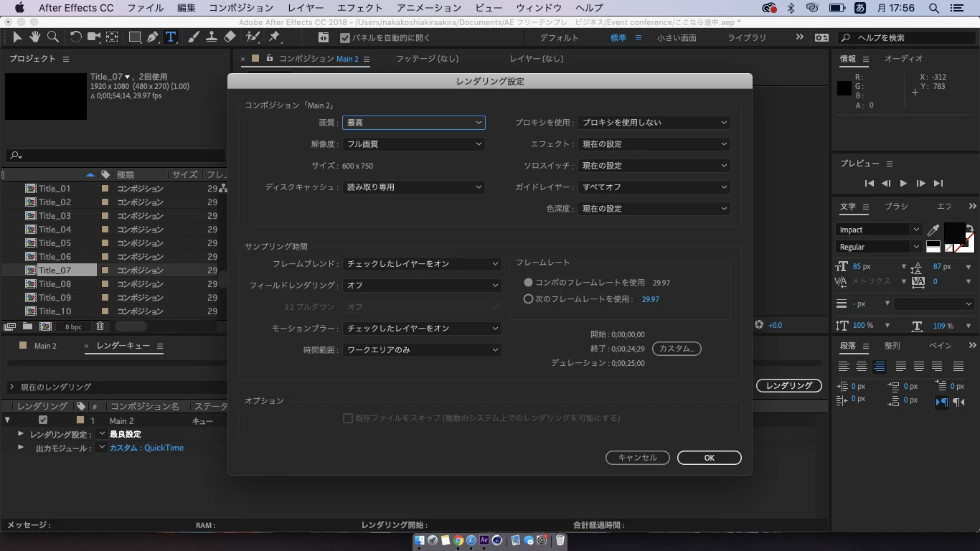
Task: Switch to the ブラシ panel tab
Action: 896,207
